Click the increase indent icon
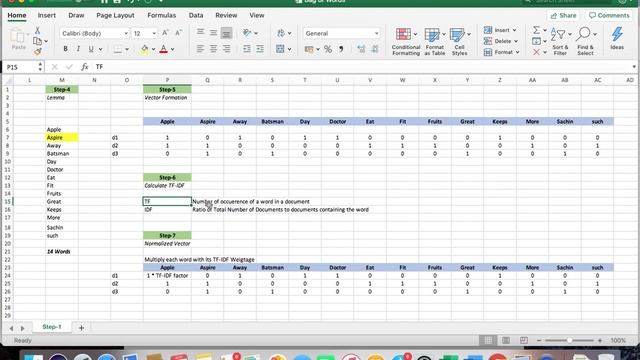640x360 pixels. (260, 49)
